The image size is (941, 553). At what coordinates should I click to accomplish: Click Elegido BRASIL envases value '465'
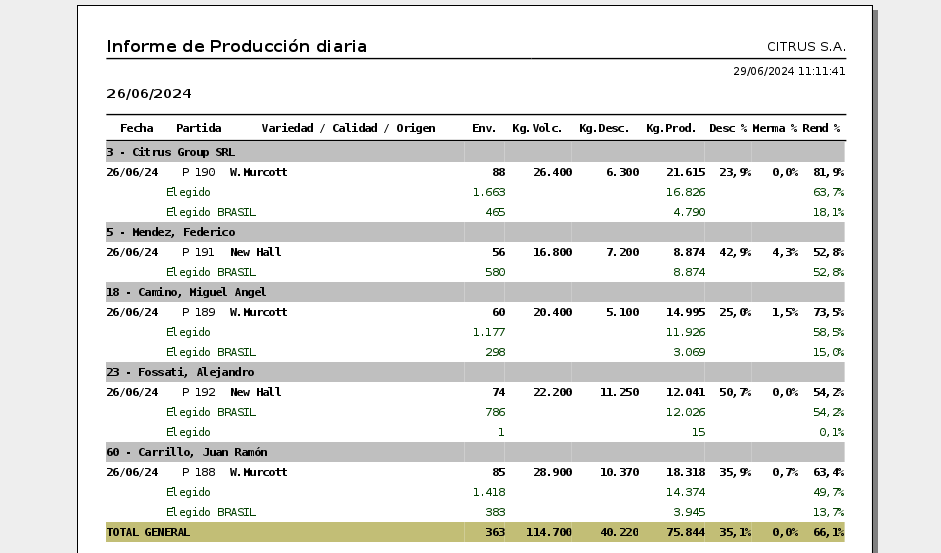[495, 212]
